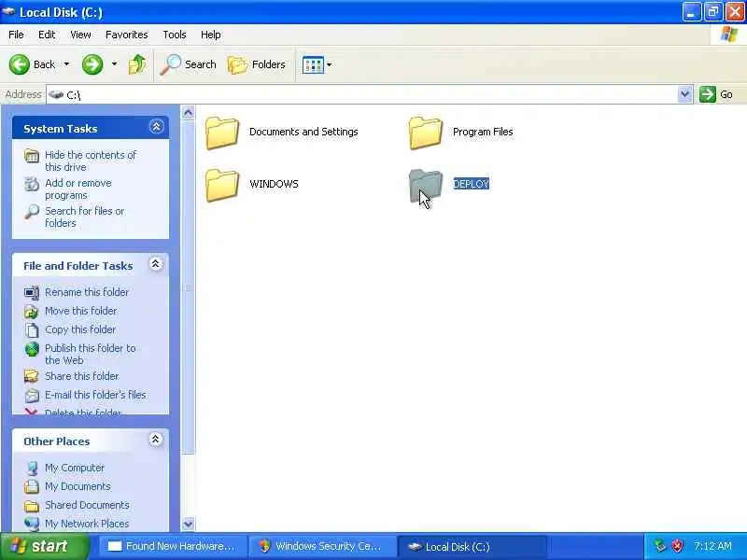
Task: Click the Go button
Action: coord(716,94)
